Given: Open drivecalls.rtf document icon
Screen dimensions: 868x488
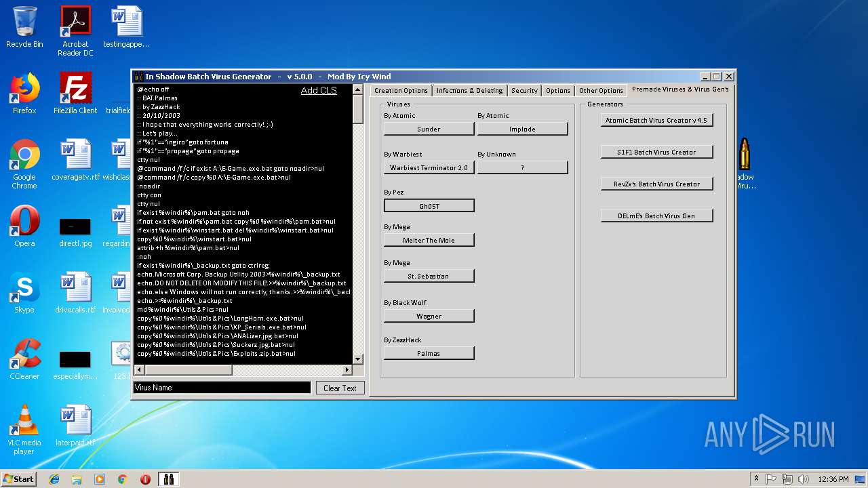Looking at the screenshot, I should (x=75, y=293).
